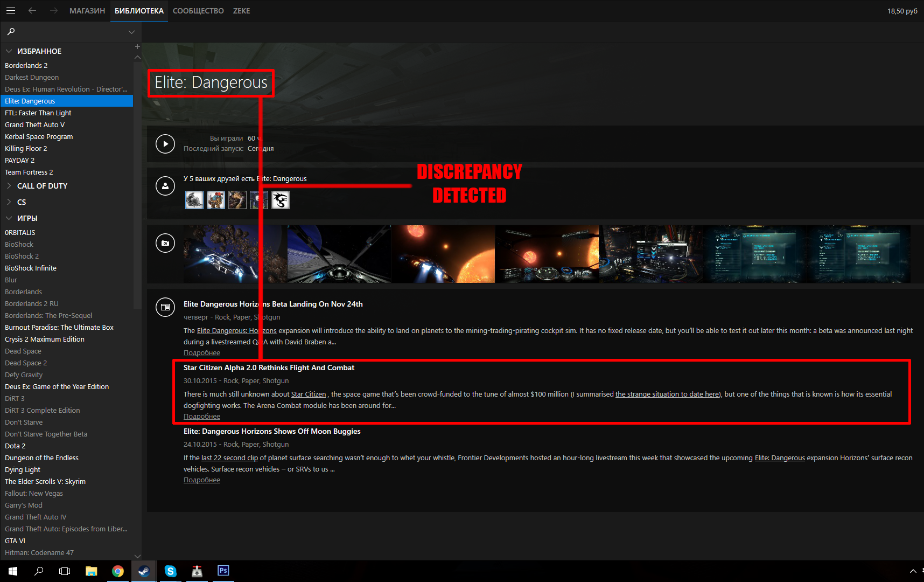The height and width of the screenshot is (582, 924).
Task: Launch Elite: Dangerous with the play button
Action: pyautogui.click(x=165, y=144)
